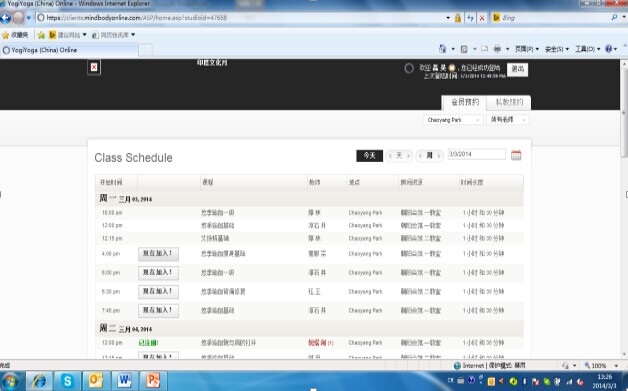Click the stop loading X icon
Viewport: 628px width, 391px height.
pyautogui.click(x=482, y=18)
